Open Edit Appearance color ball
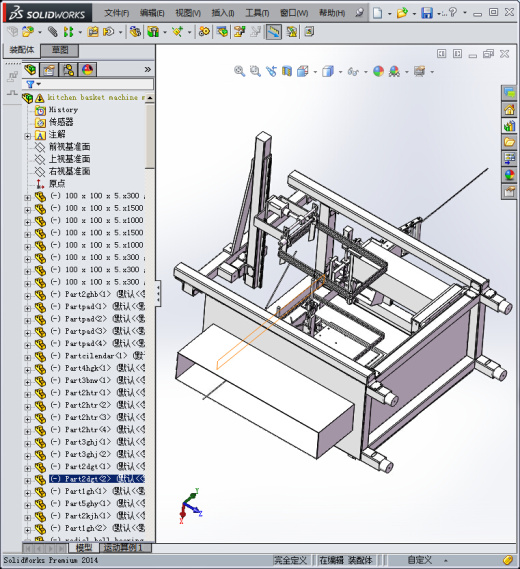 (x=378, y=71)
